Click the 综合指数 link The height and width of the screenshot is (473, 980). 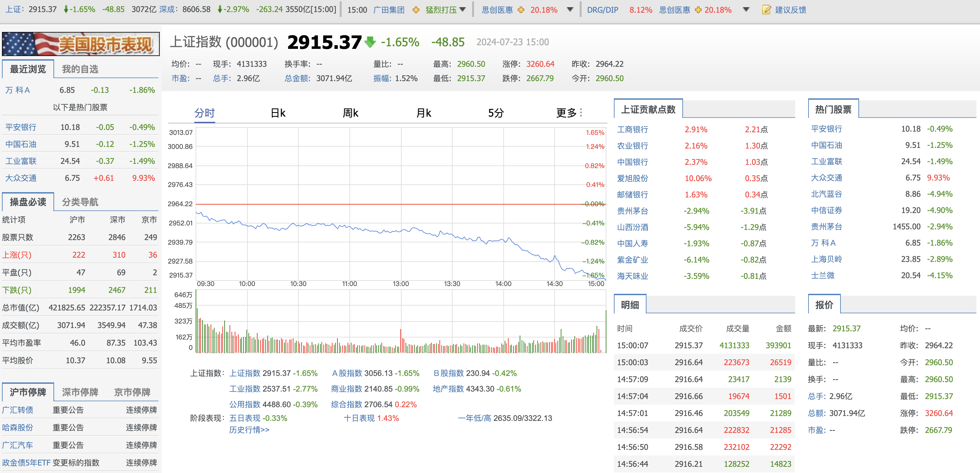(347, 404)
